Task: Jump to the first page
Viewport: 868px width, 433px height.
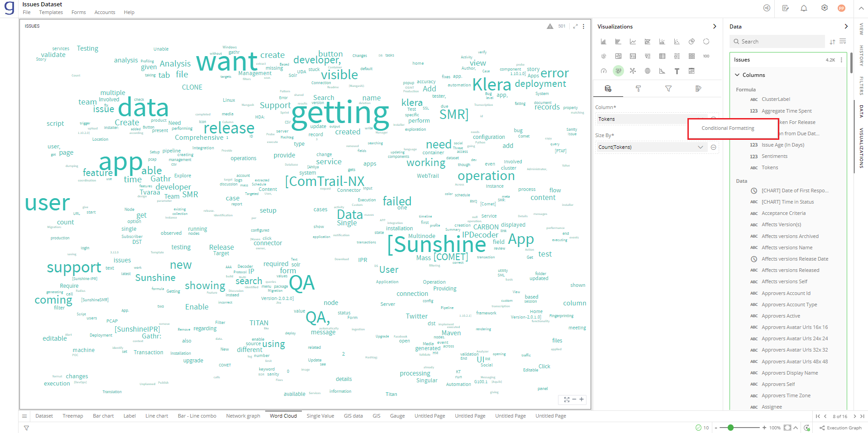Action: tap(818, 416)
